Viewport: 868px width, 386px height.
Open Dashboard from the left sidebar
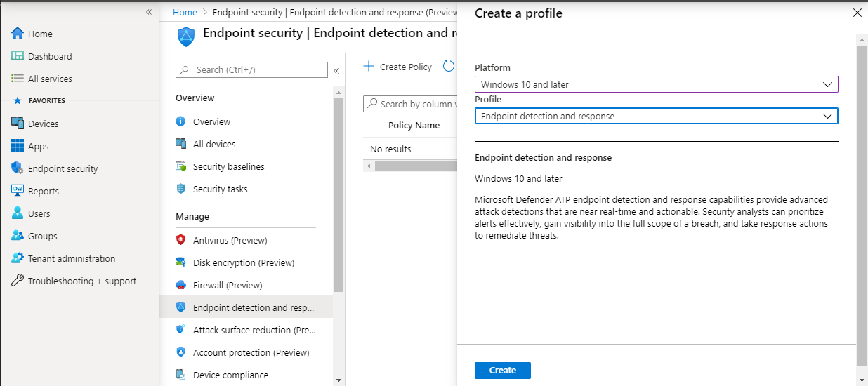(49, 56)
